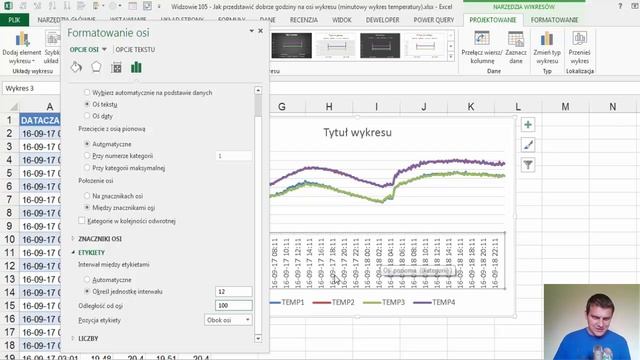Click Excel application icon in title bar
640x360 pixels.
point(8,6)
